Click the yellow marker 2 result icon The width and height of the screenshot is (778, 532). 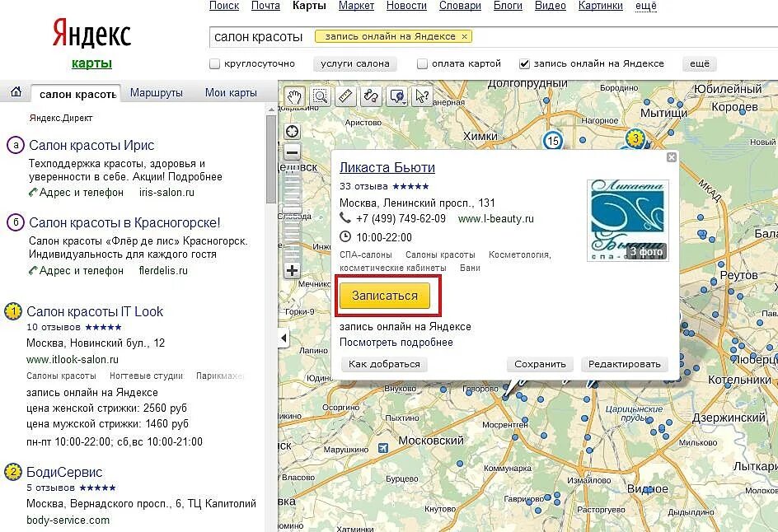pyautogui.click(x=13, y=472)
